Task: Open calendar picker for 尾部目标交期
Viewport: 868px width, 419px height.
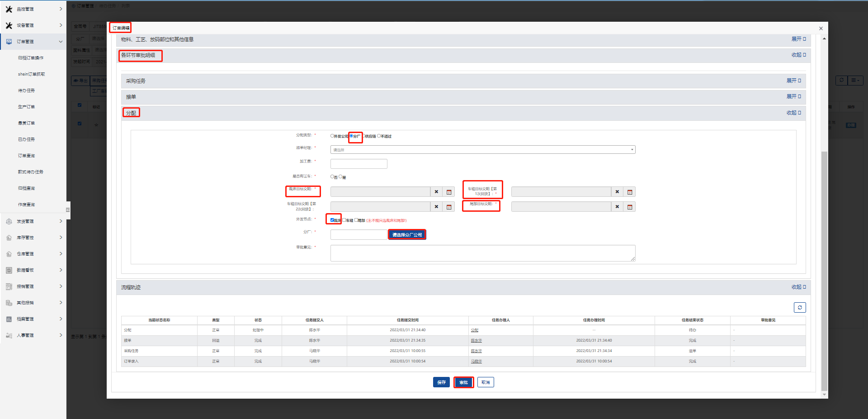Action: (629, 207)
